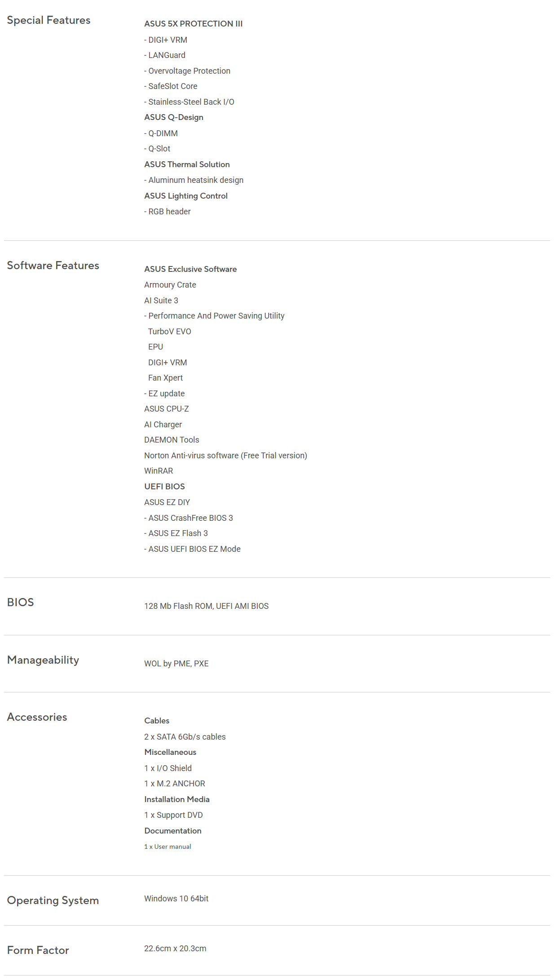556x980 pixels.
Task: Select Windows 10 64bit text
Action: pyautogui.click(x=177, y=899)
